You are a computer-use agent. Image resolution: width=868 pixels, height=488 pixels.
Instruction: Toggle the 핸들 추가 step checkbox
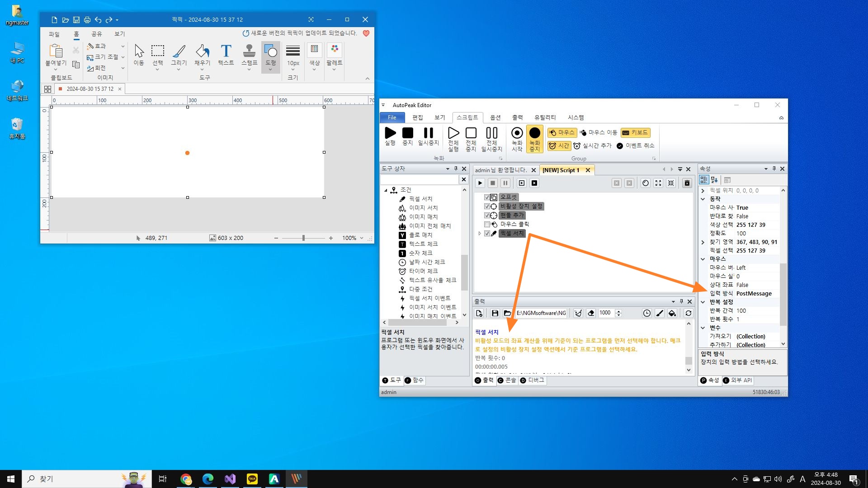click(487, 216)
